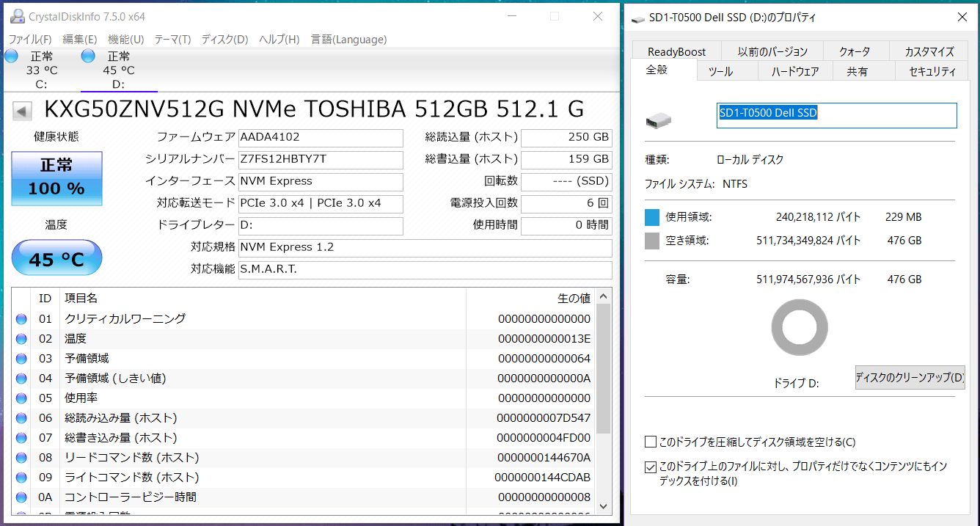Switch to the セキュリティ tab
The height and width of the screenshot is (526, 980).
tap(932, 71)
